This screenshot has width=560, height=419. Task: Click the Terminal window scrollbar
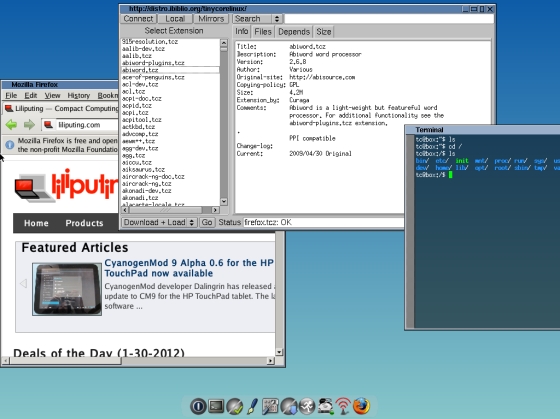tap(410, 231)
